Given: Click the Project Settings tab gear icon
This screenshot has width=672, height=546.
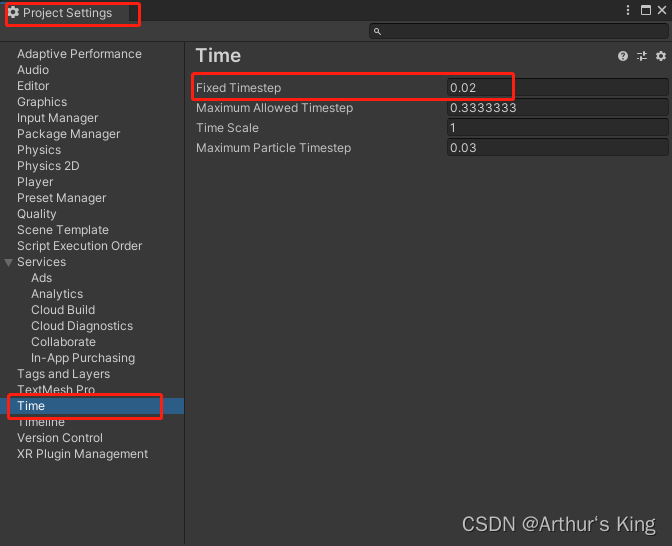Looking at the screenshot, I should tap(13, 12).
